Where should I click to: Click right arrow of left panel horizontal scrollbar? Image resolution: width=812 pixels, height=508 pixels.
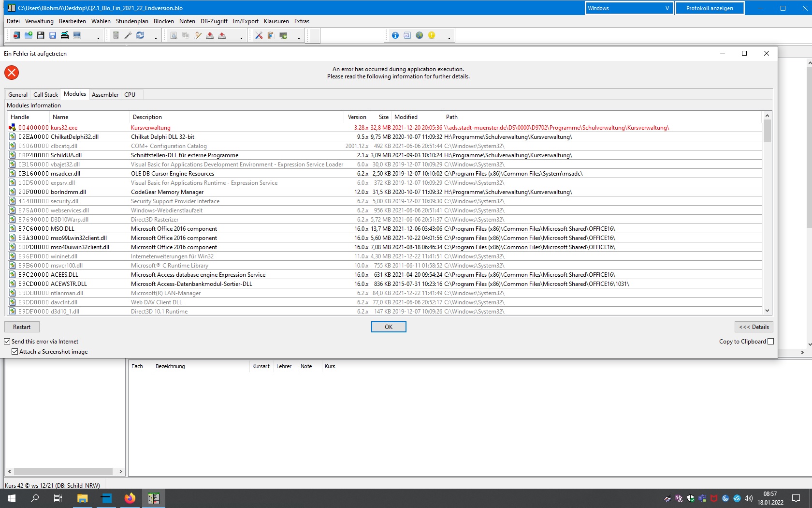coord(120,471)
